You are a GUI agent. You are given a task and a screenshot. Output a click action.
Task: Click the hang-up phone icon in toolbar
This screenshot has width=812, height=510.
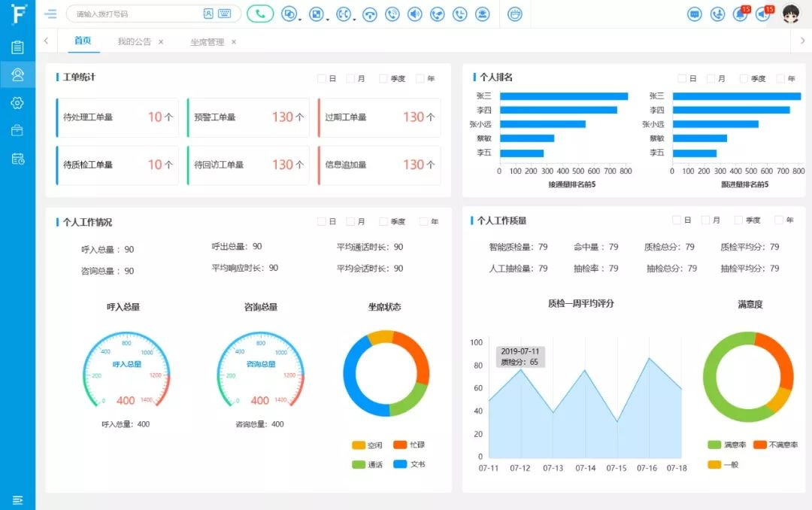(x=369, y=14)
